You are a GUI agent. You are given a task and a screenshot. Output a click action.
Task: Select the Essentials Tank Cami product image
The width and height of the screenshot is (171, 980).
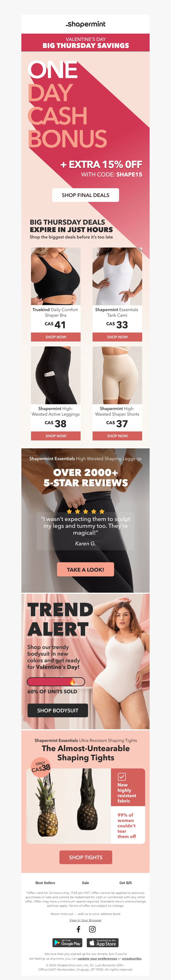click(117, 276)
